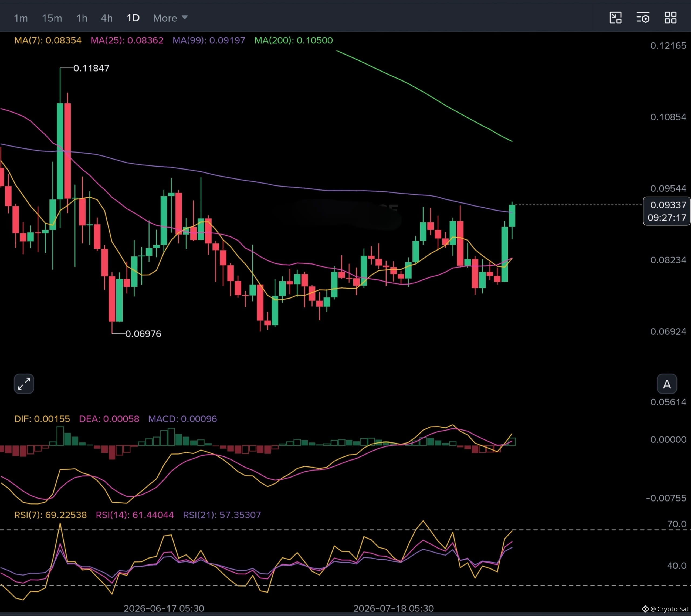Click the MACD -0.00755 axis label
The image size is (691, 616).
[666, 498]
